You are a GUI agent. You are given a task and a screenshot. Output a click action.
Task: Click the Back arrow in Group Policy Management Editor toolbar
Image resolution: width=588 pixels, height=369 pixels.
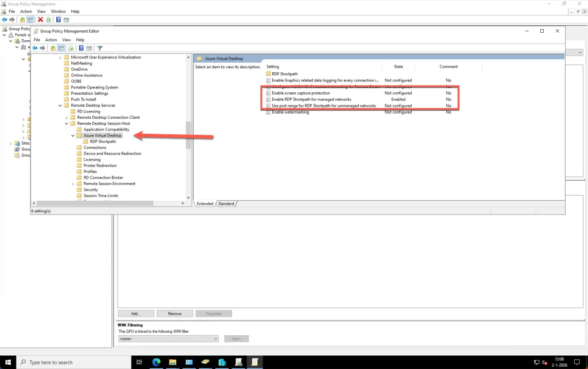click(x=35, y=48)
